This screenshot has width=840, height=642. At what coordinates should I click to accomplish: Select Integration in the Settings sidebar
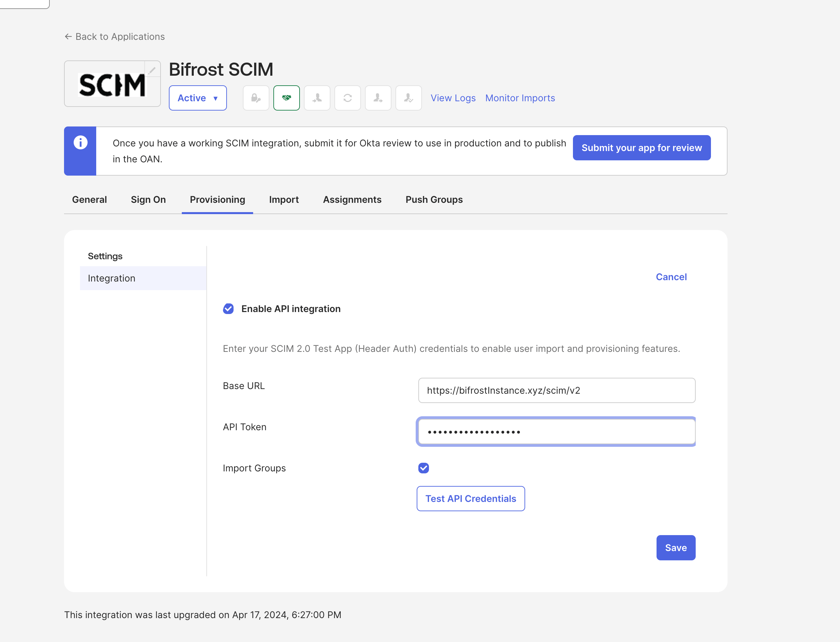coord(143,278)
